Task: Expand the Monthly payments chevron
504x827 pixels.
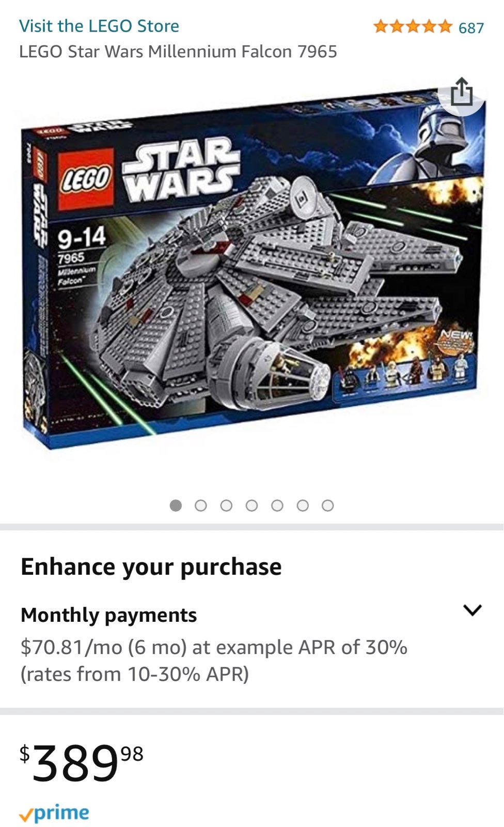Action: 472,610
